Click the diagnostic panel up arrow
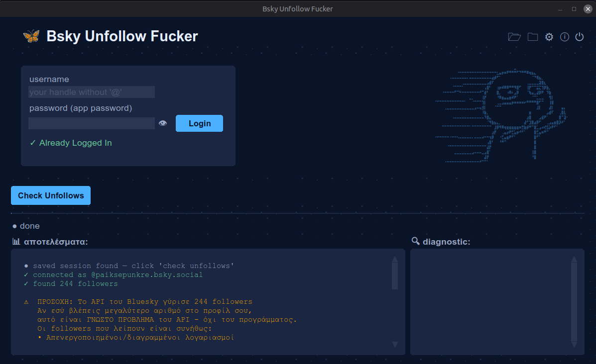The image size is (596, 364). pos(574,259)
